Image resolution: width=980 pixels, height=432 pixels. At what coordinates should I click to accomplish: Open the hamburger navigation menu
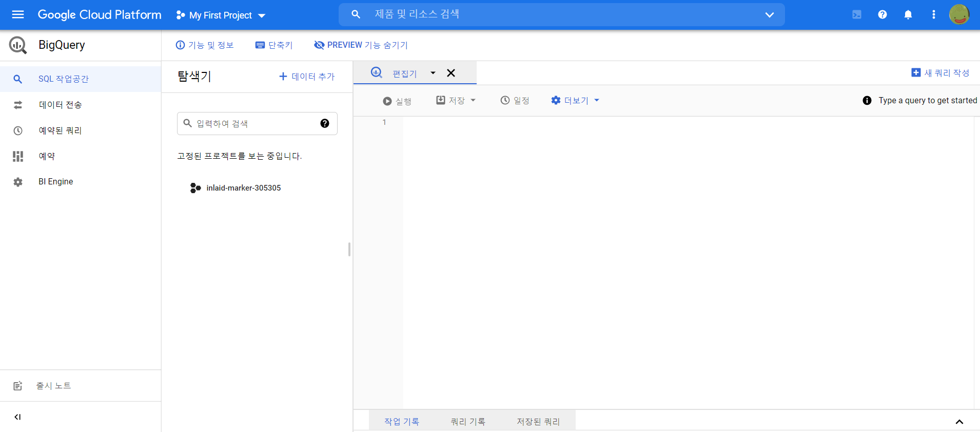click(18, 14)
